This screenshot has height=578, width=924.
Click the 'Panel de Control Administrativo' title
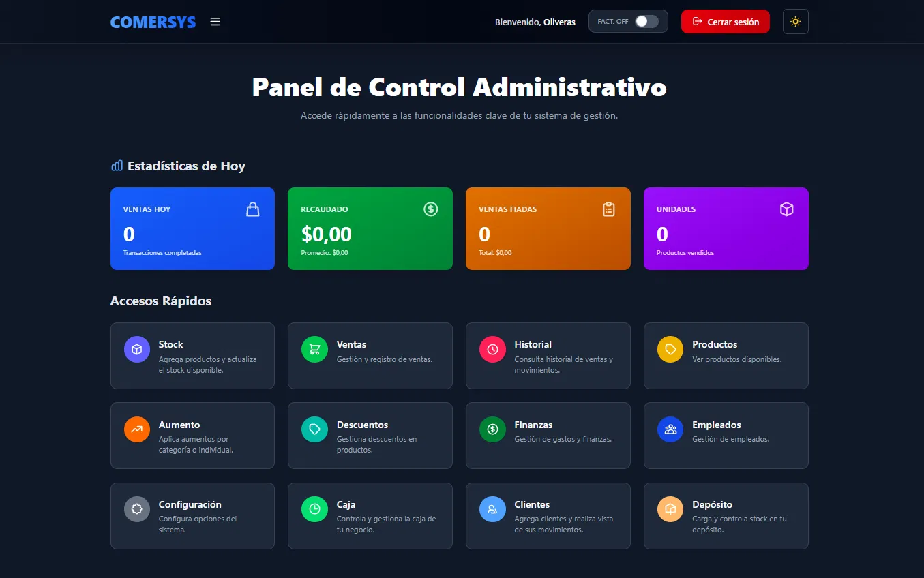(459, 87)
